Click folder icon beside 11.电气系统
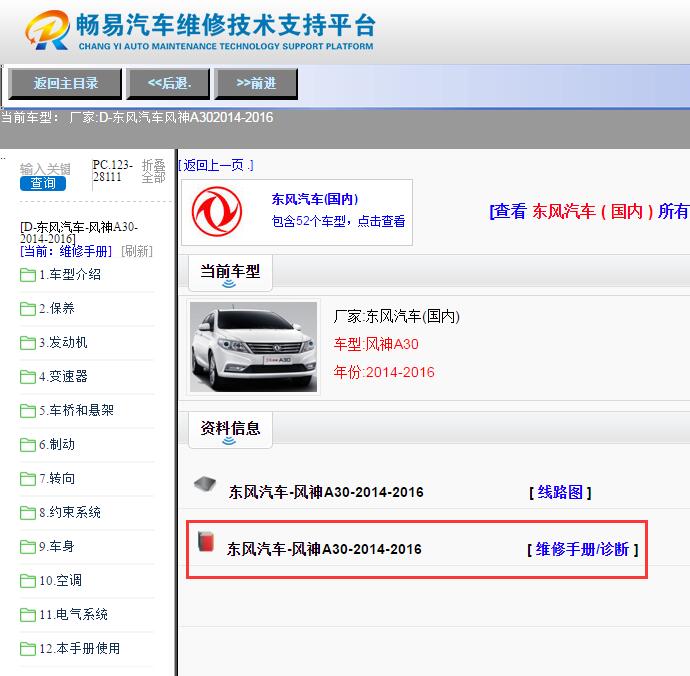The height and width of the screenshot is (676, 690). tap(28, 614)
